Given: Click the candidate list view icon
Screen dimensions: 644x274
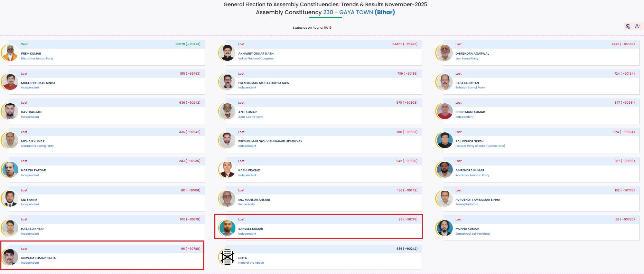Looking at the screenshot, I should [x=637, y=26].
